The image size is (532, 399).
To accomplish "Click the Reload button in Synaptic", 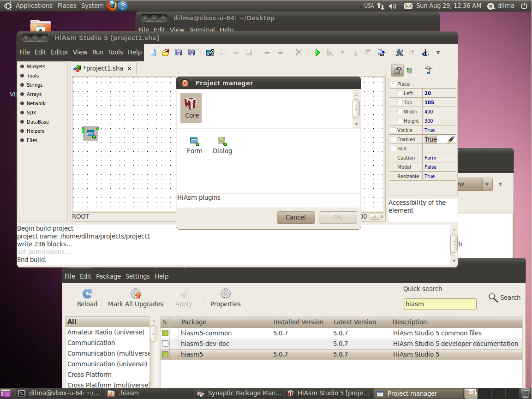I will coord(87,298).
